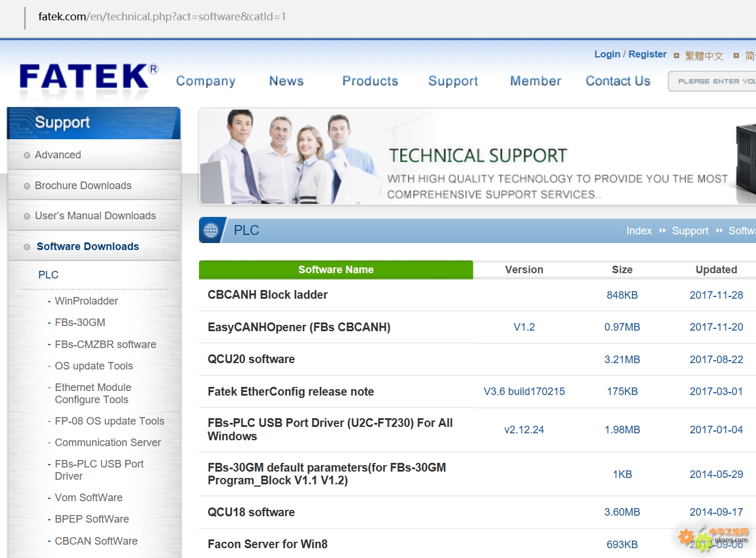
Task: Click Support in breadcrumb
Action: (x=690, y=231)
